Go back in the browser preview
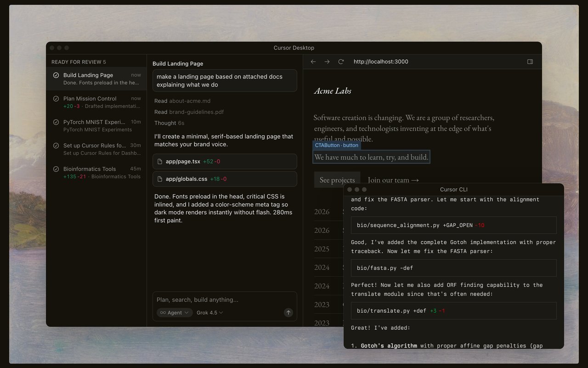 point(313,62)
